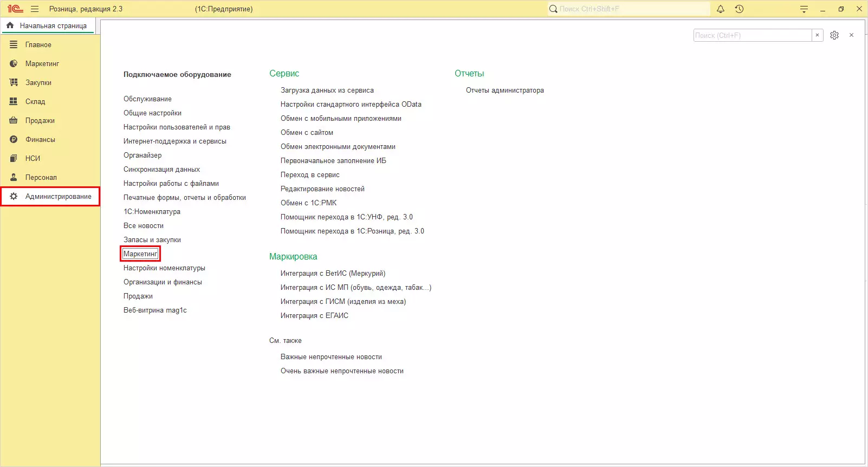This screenshot has height=467, width=868.
Task: Open Печатные формы, отчеты и обработки
Action: [x=185, y=198]
